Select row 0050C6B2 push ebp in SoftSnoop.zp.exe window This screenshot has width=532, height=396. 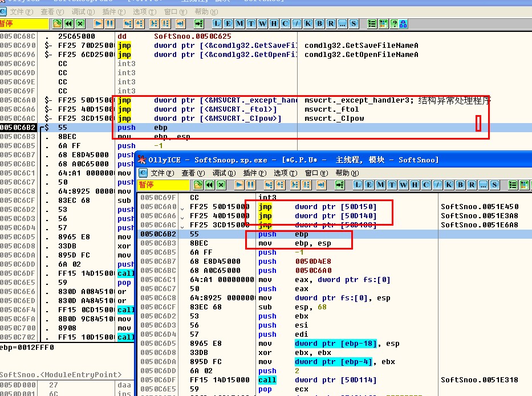(335, 234)
